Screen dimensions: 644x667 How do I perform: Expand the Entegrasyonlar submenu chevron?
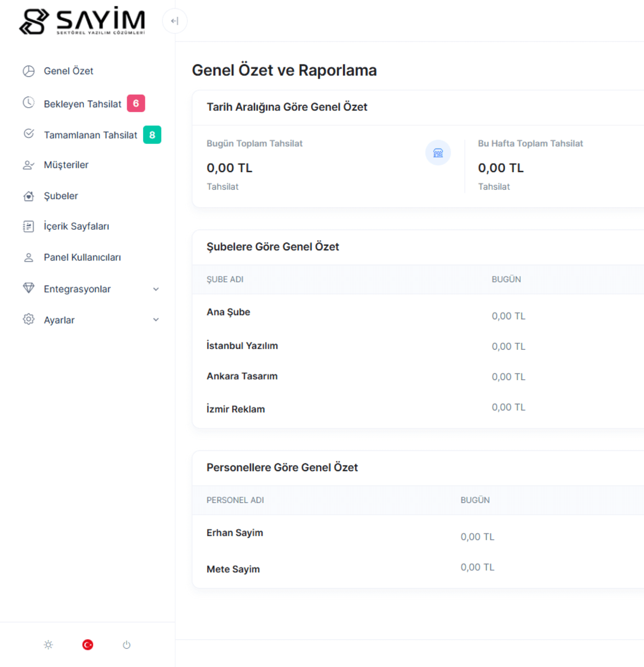156,289
